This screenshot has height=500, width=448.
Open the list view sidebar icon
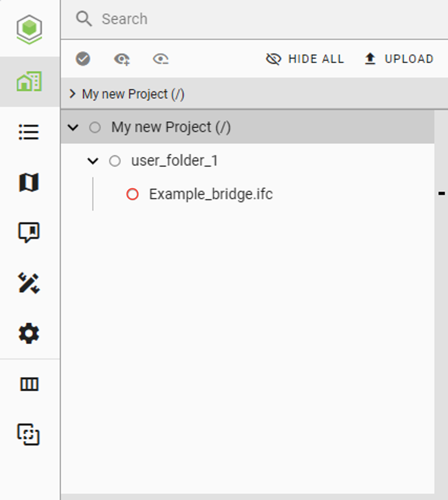[29, 132]
